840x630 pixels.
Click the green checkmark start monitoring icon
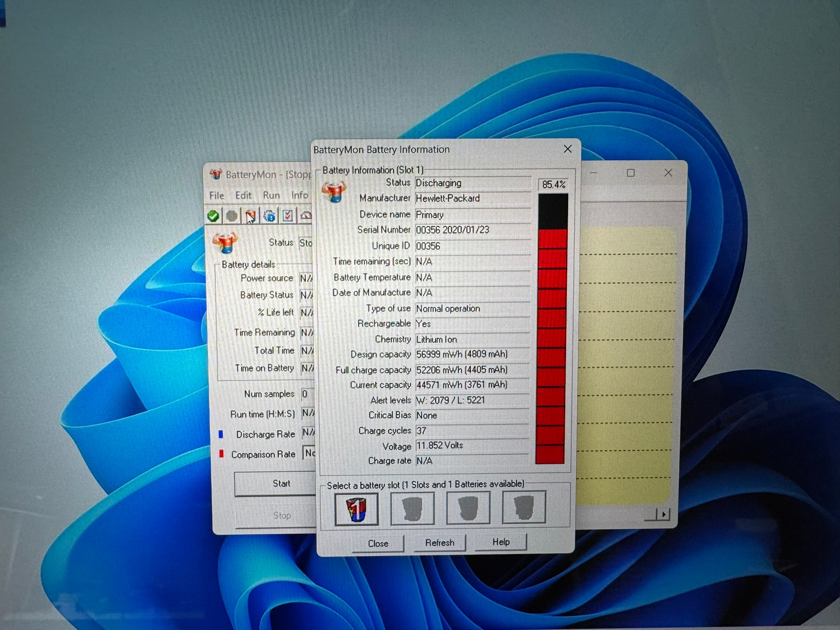pyautogui.click(x=213, y=216)
